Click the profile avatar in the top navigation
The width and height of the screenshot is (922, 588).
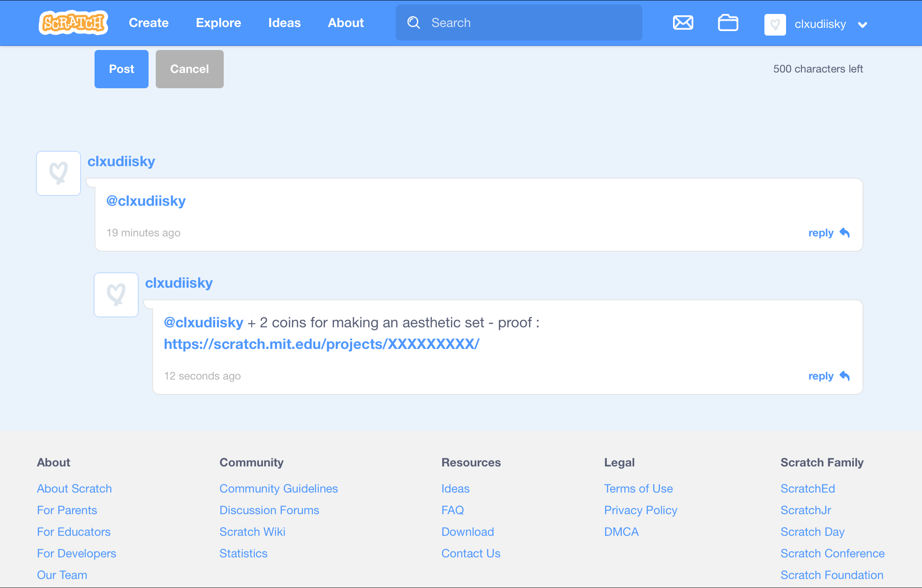pyautogui.click(x=775, y=24)
